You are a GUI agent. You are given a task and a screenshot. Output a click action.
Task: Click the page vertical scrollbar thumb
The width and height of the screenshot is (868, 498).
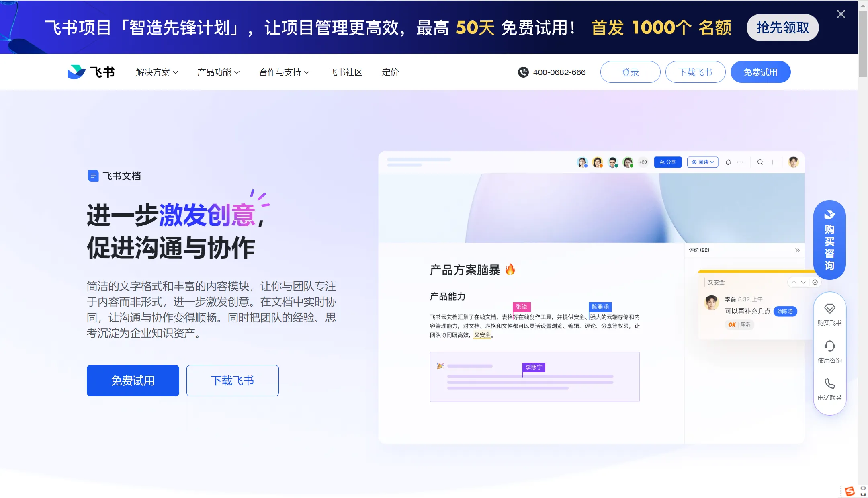[x=863, y=43]
